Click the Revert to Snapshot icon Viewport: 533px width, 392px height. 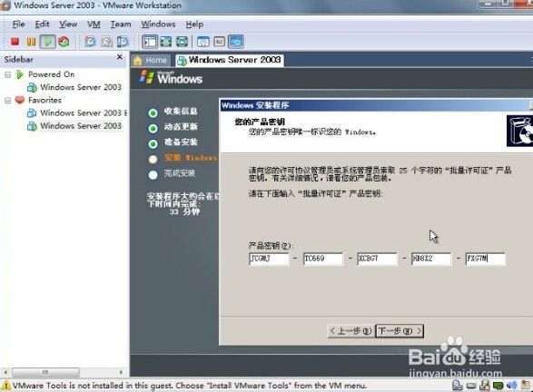[x=107, y=42]
